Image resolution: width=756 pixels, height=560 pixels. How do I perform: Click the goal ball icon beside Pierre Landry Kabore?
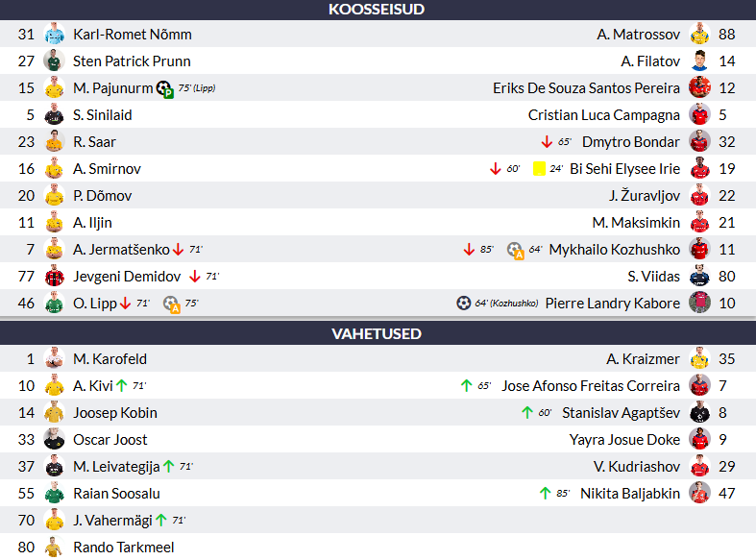point(463,304)
